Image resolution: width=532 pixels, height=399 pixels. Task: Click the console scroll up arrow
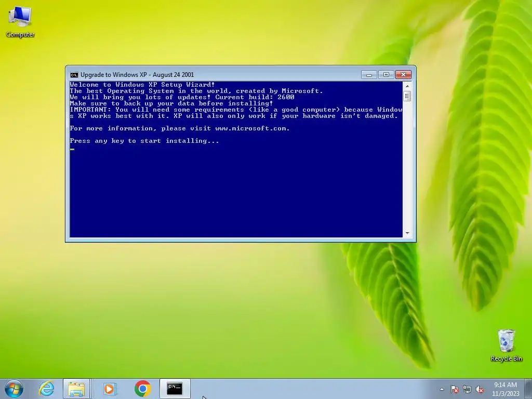407,86
